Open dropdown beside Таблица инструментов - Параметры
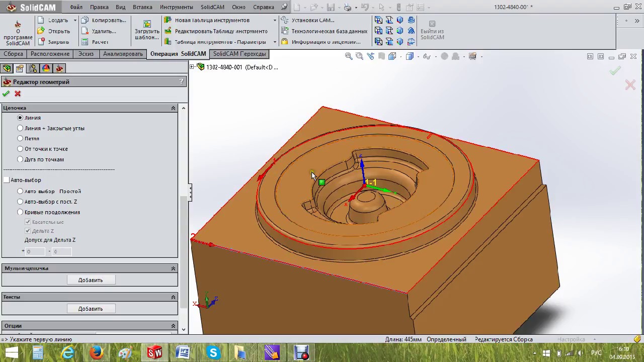 pos(275,42)
